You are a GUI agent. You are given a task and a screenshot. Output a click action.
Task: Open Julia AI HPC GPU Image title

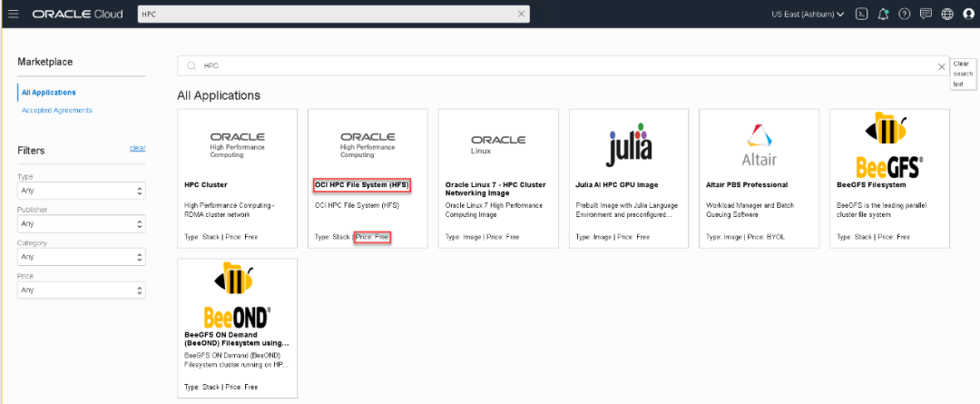(x=617, y=185)
